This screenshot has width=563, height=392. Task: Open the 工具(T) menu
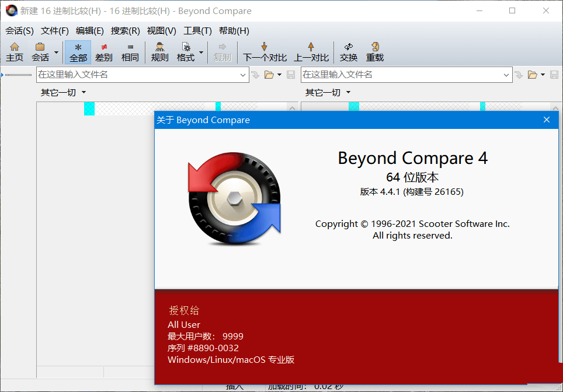pyautogui.click(x=197, y=31)
